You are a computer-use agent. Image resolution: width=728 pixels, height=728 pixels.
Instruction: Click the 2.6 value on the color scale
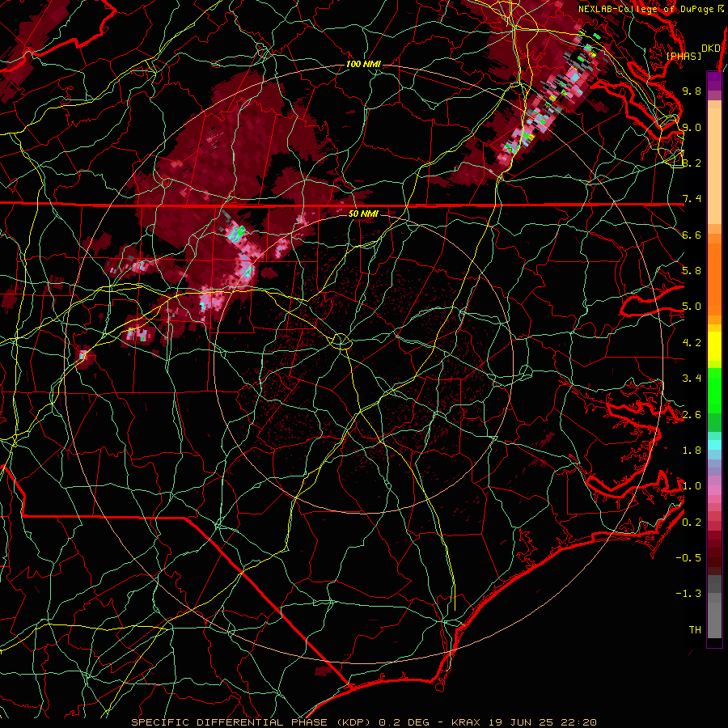692,415
